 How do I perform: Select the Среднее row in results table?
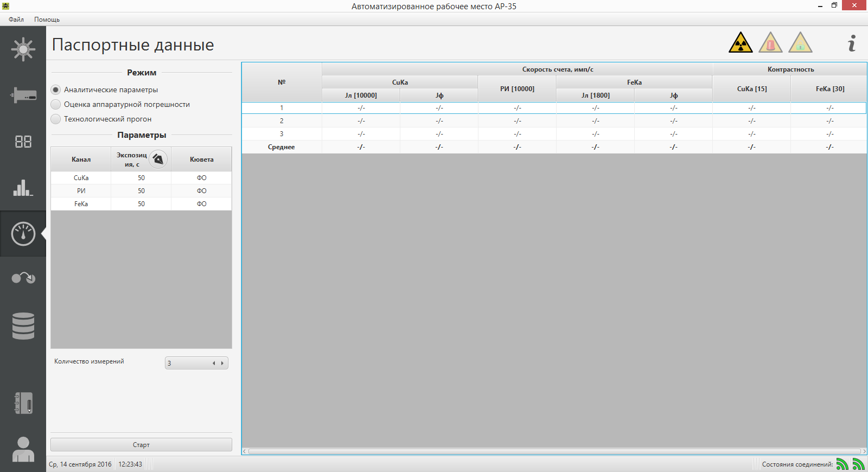pos(282,147)
